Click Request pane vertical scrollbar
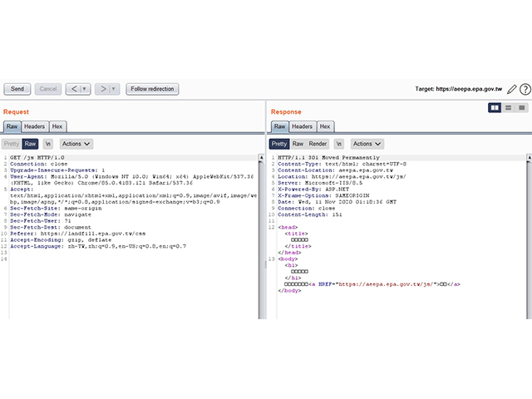Image resolution: width=532 pixels, height=399 pixels. (x=261, y=238)
